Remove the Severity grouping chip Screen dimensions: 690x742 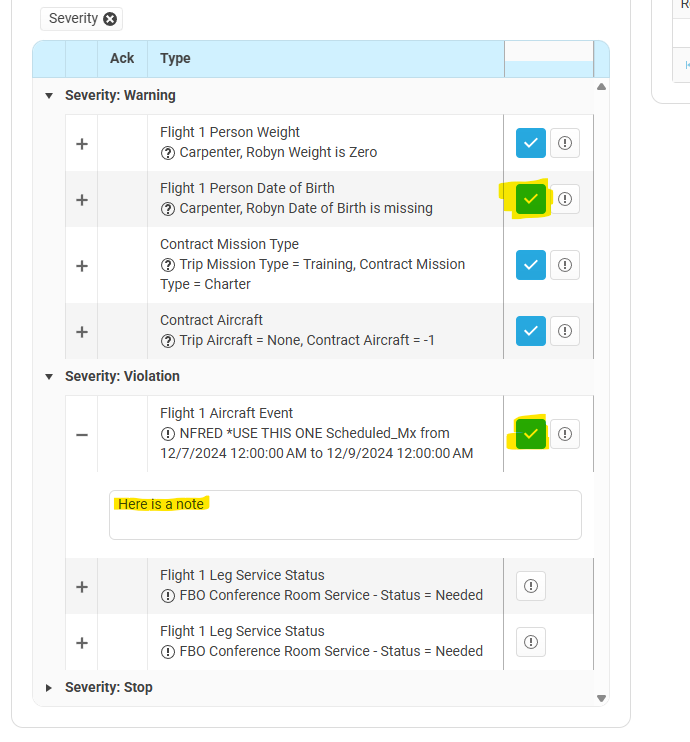coord(110,18)
